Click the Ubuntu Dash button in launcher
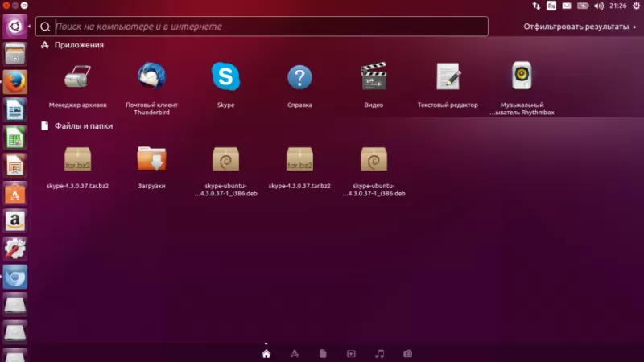Image resolution: width=644 pixels, height=362 pixels. pos(14,27)
